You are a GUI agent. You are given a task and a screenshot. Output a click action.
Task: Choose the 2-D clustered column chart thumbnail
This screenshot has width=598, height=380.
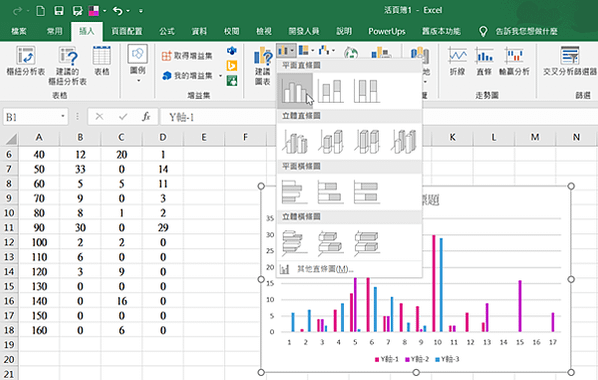tap(295, 91)
